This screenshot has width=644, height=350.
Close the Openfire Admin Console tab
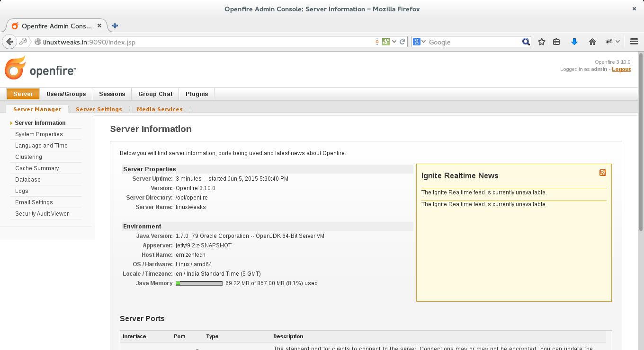(99, 26)
